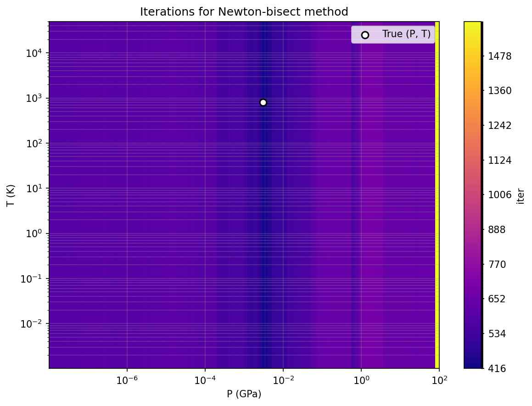Click y-axis tick label 10¹
Screen dimensions: 532x406
click(x=34, y=188)
